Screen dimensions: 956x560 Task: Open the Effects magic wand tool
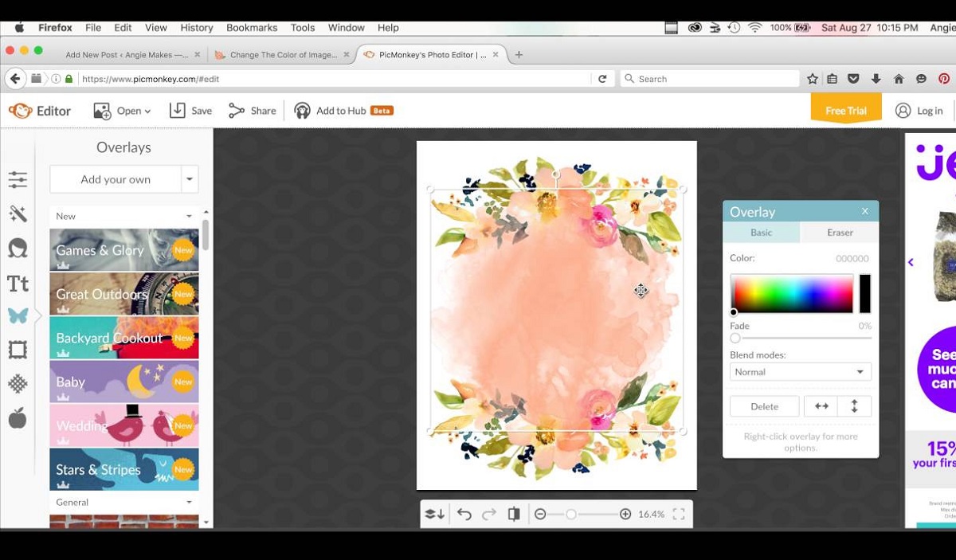[x=18, y=213]
